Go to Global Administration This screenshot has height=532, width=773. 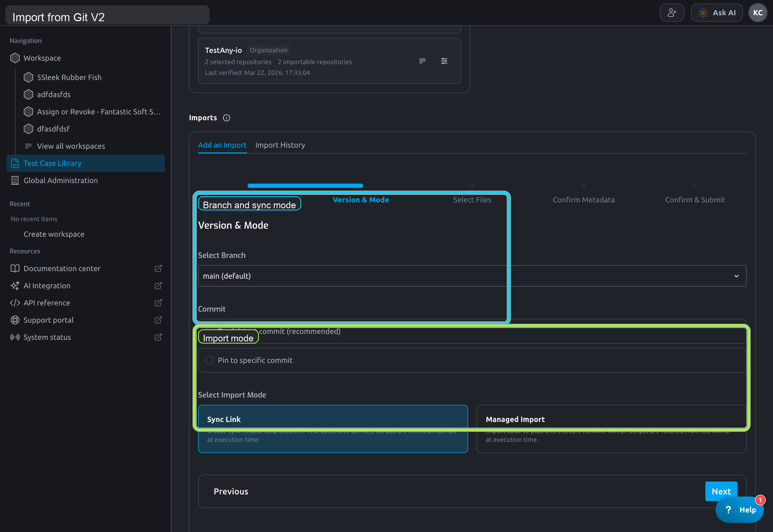(61, 180)
